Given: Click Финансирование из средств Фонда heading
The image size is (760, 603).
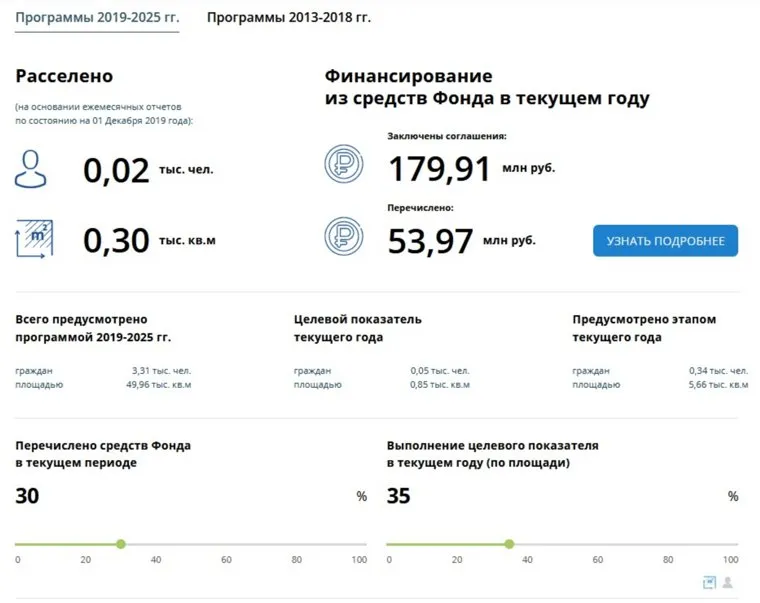Looking at the screenshot, I should (487, 87).
